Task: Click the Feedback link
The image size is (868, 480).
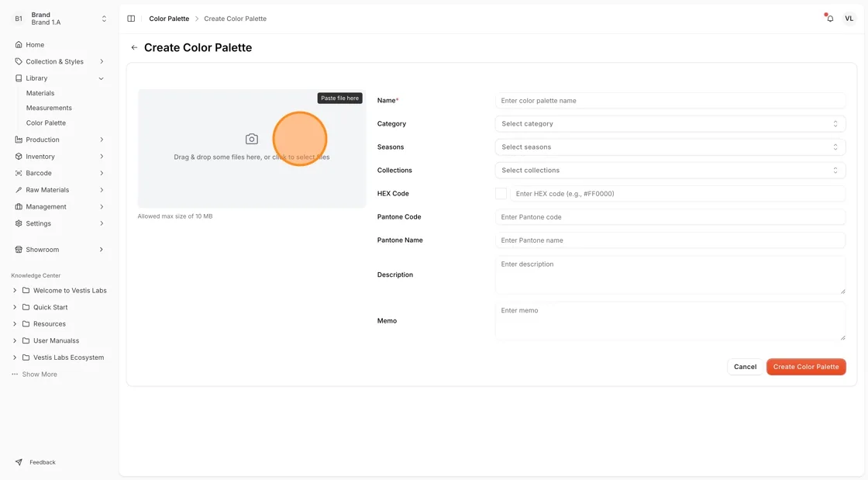Action: tap(43, 462)
